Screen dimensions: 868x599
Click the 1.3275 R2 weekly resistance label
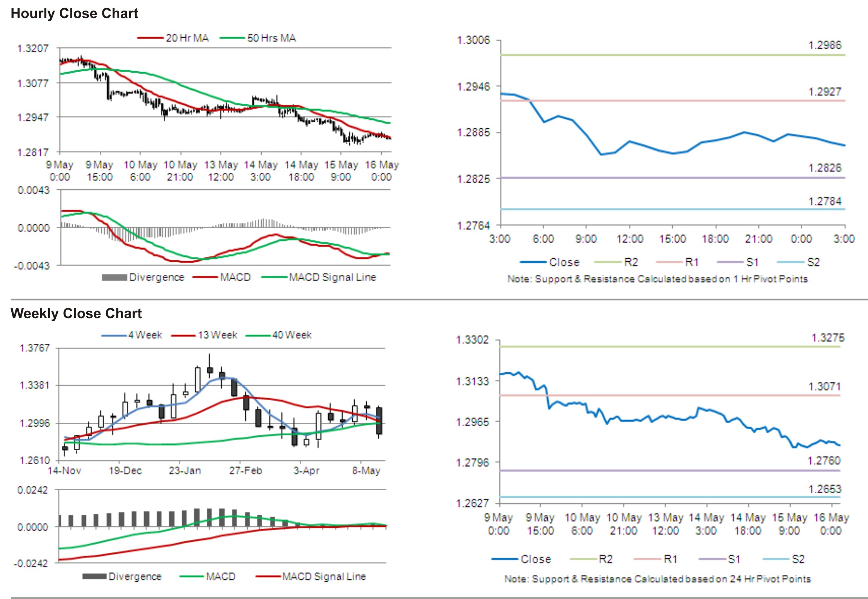828,338
